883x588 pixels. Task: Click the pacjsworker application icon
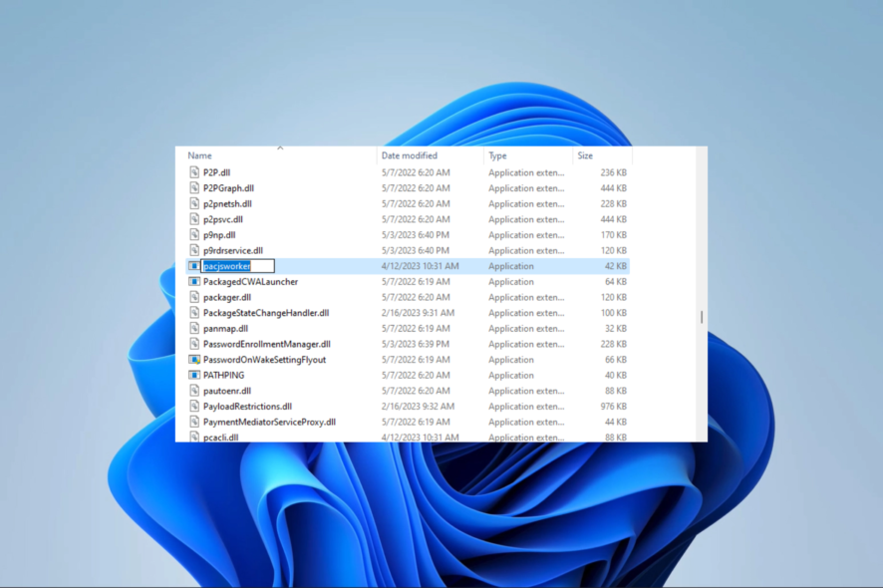(x=194, y=266)
